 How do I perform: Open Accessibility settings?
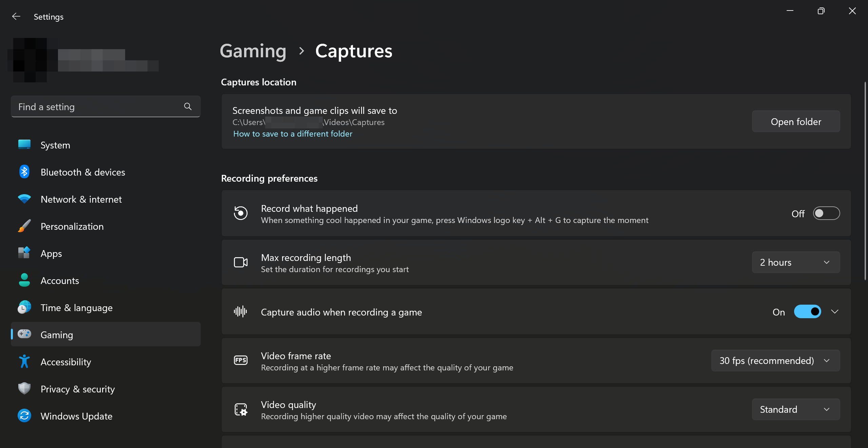click(66, 362)
